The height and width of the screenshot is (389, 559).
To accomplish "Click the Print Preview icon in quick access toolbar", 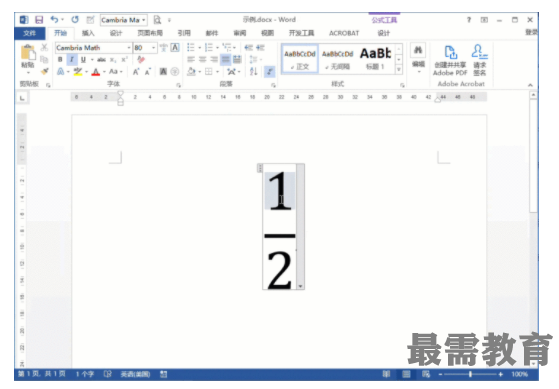I will tap(157, 20).
